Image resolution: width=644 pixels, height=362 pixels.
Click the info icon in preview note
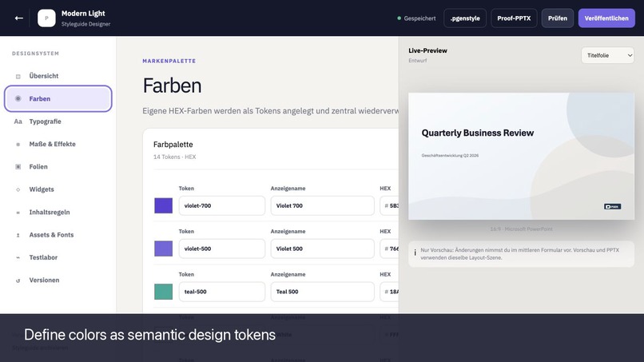[415, 253]
